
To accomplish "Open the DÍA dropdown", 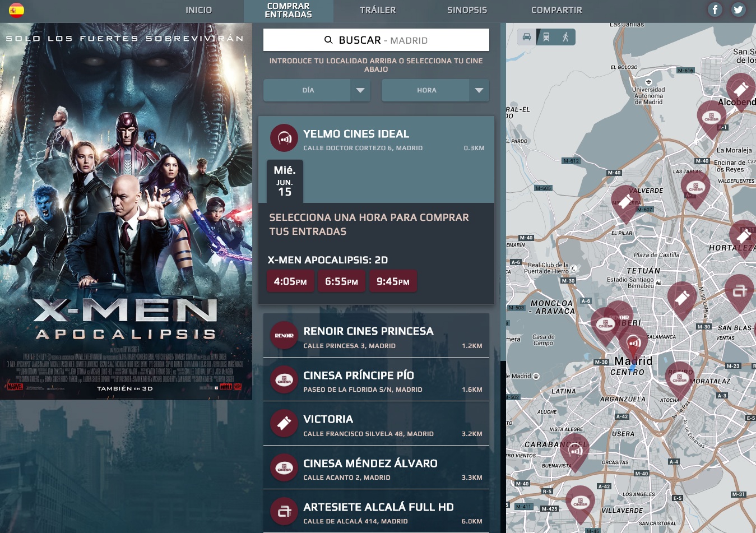I will 317,90.
